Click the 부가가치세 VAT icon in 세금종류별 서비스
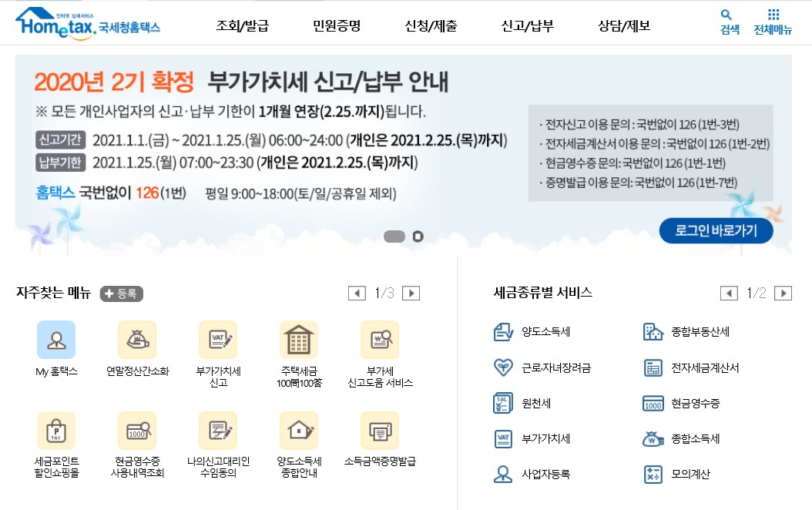The image size is (812, 510). click(503, 438)
